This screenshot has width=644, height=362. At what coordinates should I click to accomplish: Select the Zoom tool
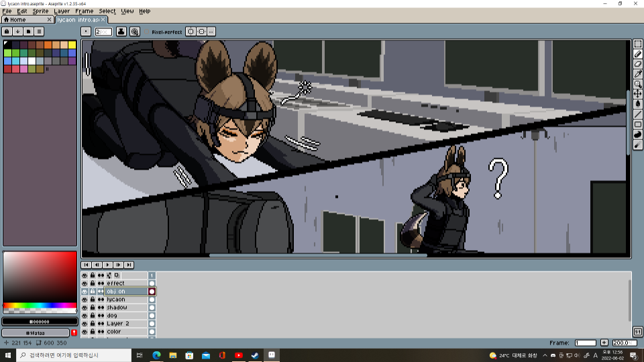pos(637,84)
